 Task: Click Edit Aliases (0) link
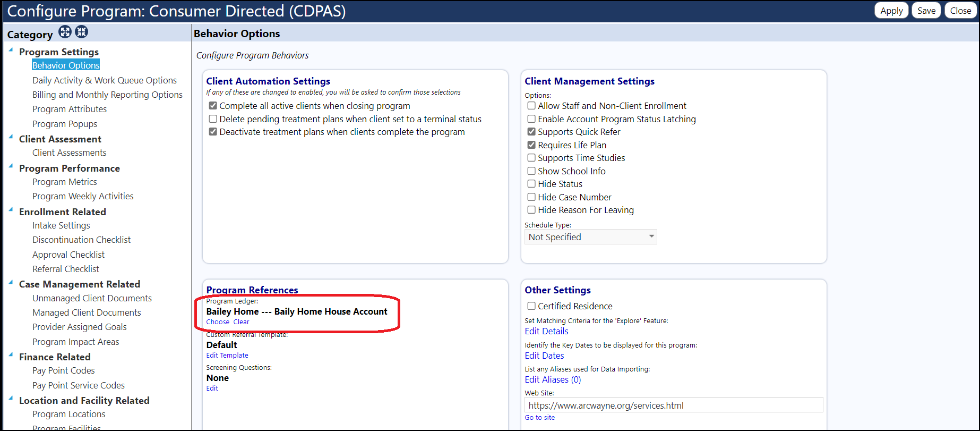[553, 379]
